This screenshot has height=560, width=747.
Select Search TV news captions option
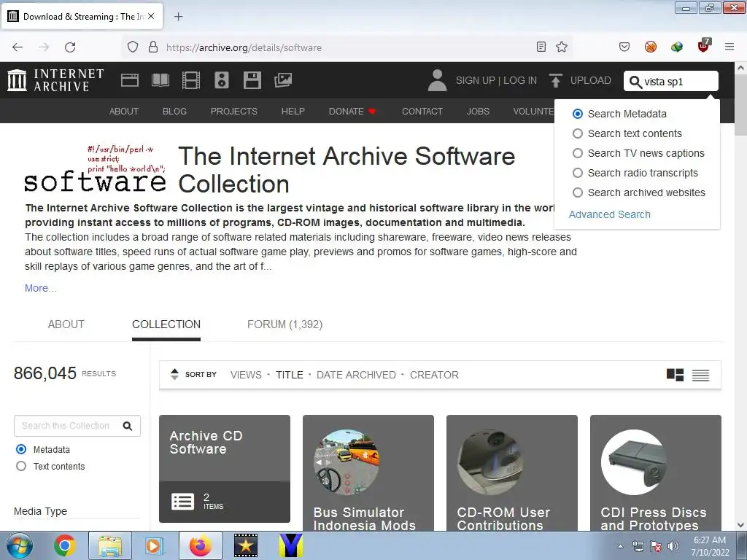click(x=578, y=153)
